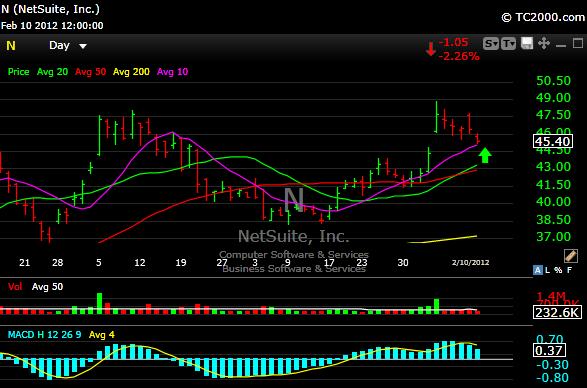Click the N (NetSuite, Inc.) title
Viewport: 587px width, 388px height.
[51, 9]
